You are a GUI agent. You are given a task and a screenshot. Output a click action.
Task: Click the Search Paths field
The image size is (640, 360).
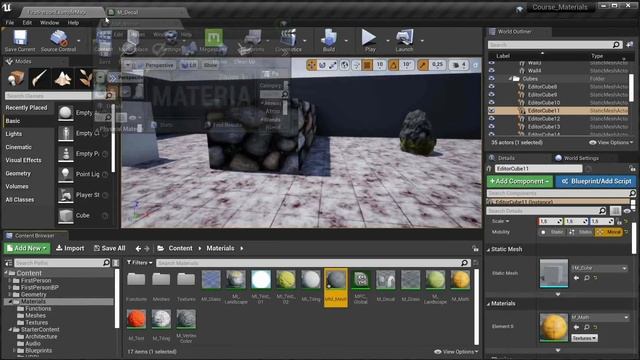(62, 263)
